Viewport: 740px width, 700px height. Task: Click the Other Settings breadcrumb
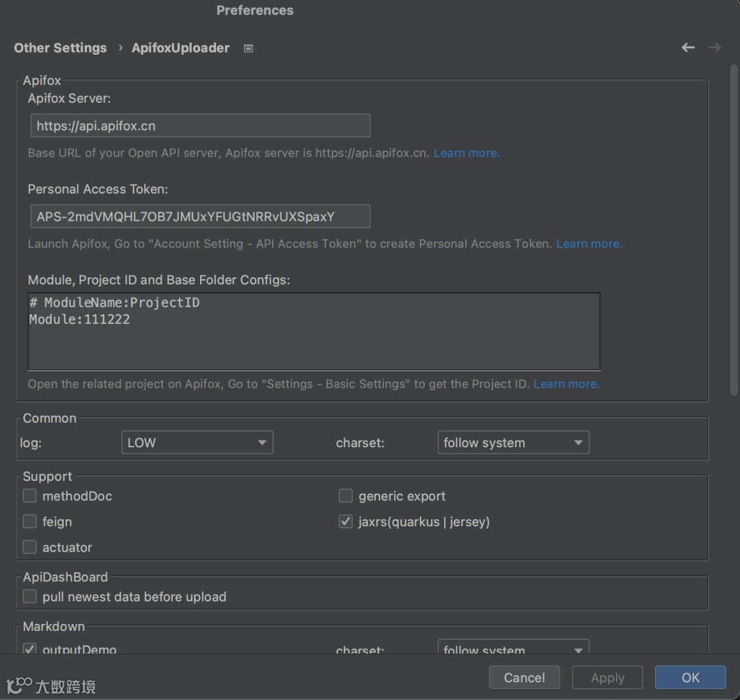click(x=60, y=48)
